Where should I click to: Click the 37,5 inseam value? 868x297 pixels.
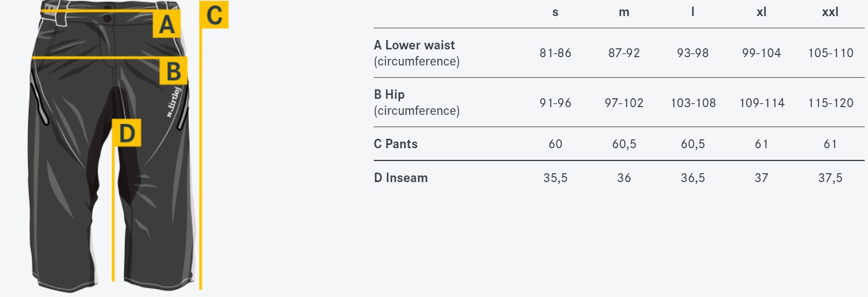tap(830, 178)
